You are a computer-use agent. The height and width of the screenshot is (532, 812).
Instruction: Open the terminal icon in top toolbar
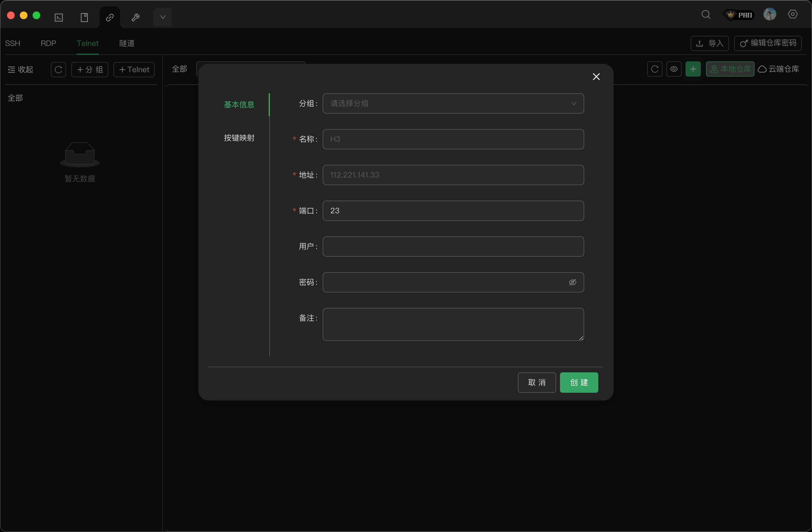(x=58, y=17)
